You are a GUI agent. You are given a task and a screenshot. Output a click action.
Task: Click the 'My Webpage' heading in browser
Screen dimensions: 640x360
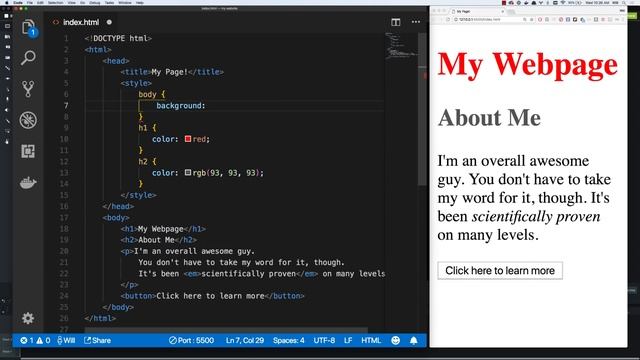527,64
